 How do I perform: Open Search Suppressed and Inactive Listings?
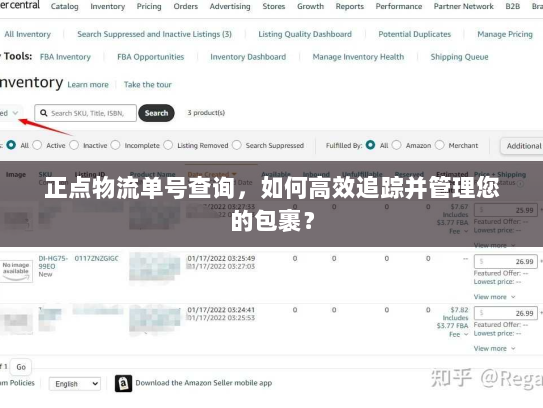[x=154, y=34]
